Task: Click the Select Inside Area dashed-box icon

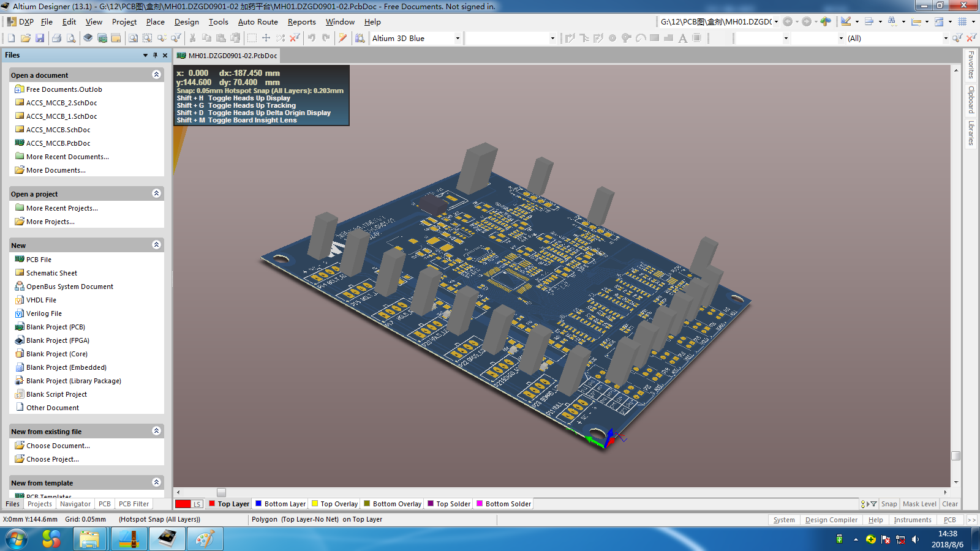Action: point(252,38)
